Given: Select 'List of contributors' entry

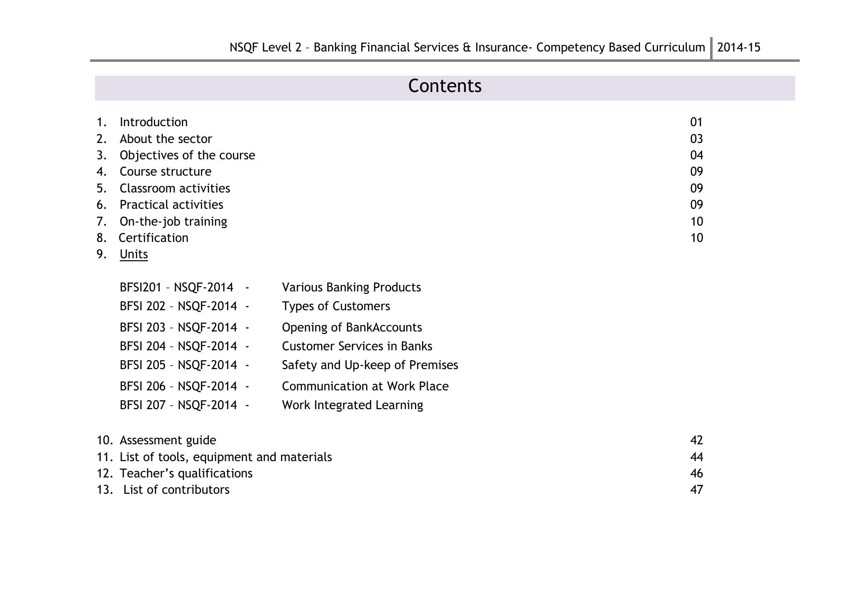Looking at the screenshot, I should pos(176,490).
